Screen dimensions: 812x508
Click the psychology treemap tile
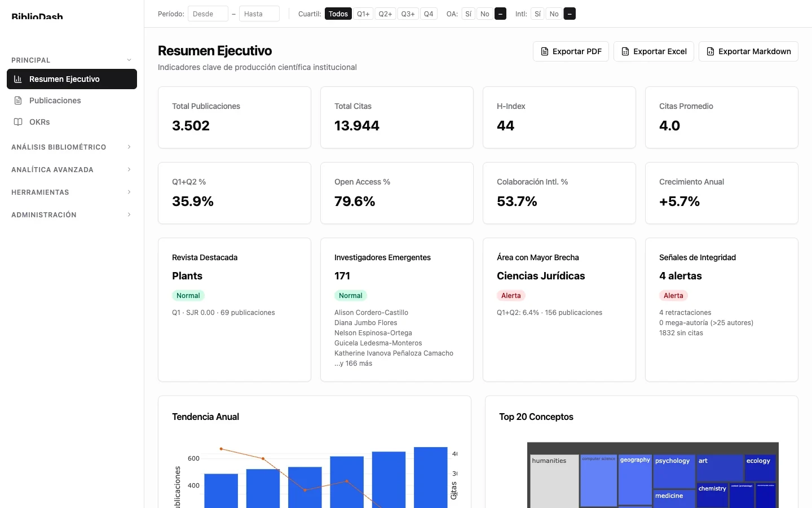click(x=674, y=471)
